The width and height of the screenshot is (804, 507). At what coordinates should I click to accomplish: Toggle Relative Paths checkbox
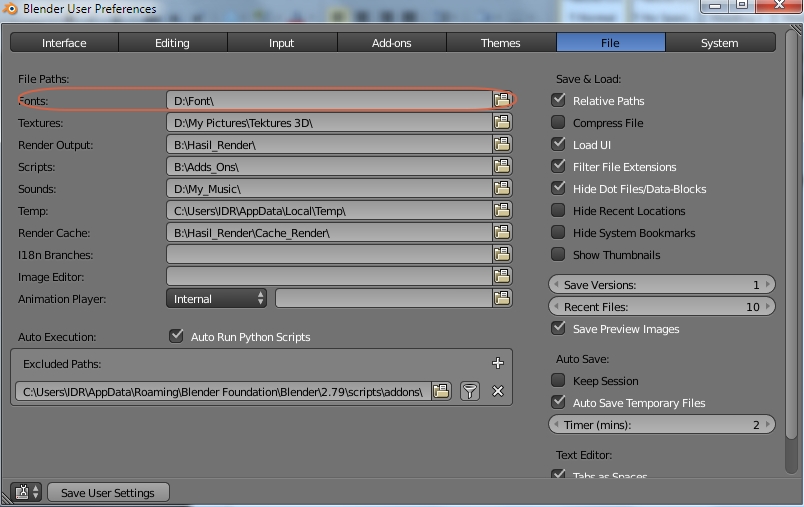pyautogui.click(x=558, y=100)
